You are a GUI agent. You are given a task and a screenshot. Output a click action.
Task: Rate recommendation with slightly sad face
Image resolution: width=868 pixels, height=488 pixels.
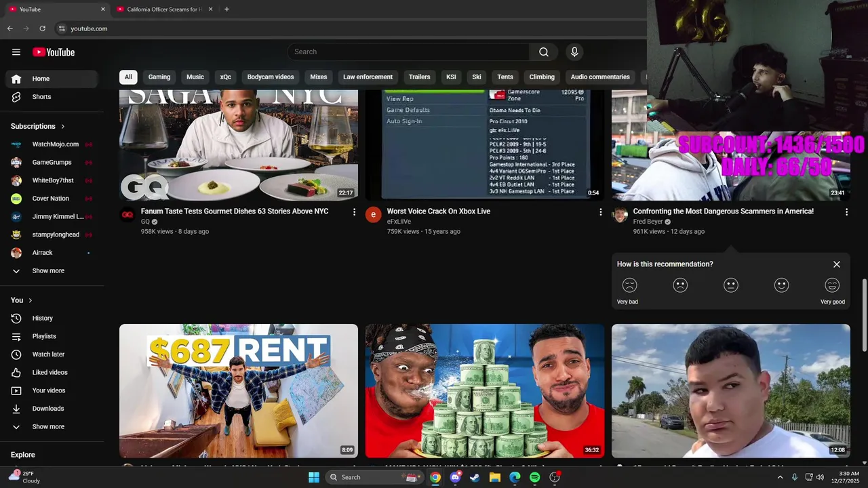point(680,285)
